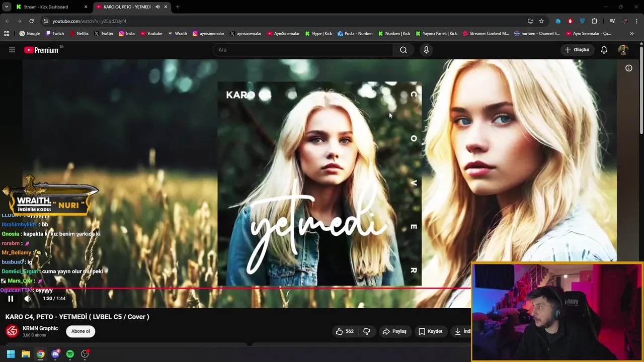
Task: Click the search magnifier button
Action: (x=404, y=50)
